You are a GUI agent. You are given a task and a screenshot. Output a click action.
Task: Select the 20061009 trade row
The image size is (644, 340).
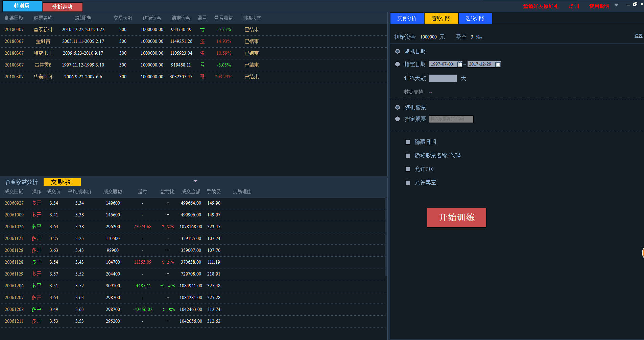tap(193, 215)
